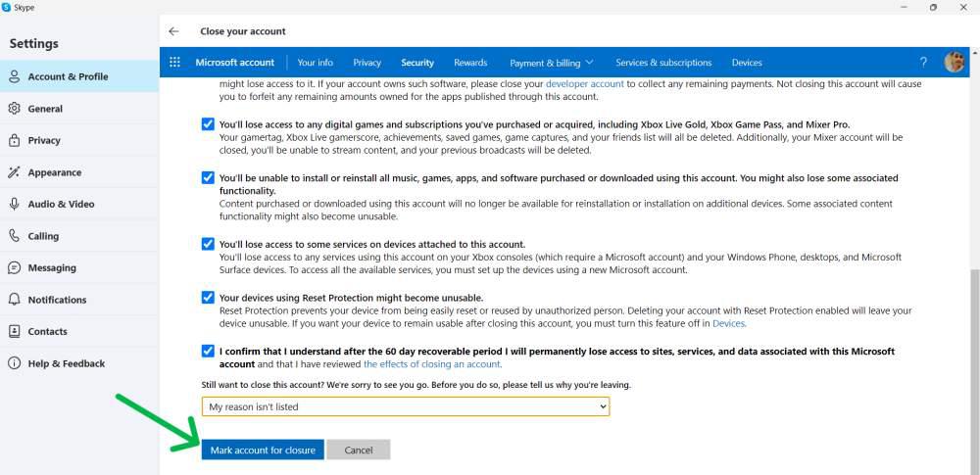Open the Services & subscriptions tab
The image size is (980, 475).
click(663, 63)
